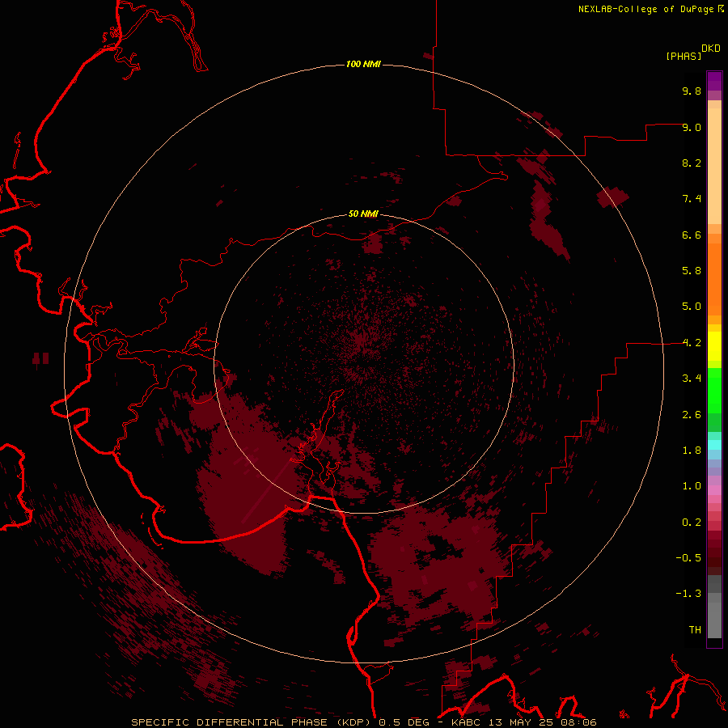728x728 pixels.
Task: Click the 9.0 legend value
Action: (x=692, y=127)
